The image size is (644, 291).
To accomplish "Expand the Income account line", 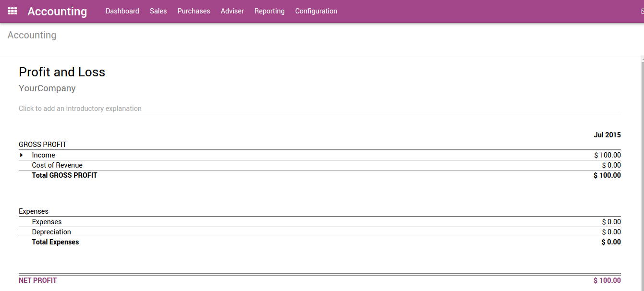I will (21, 155).
